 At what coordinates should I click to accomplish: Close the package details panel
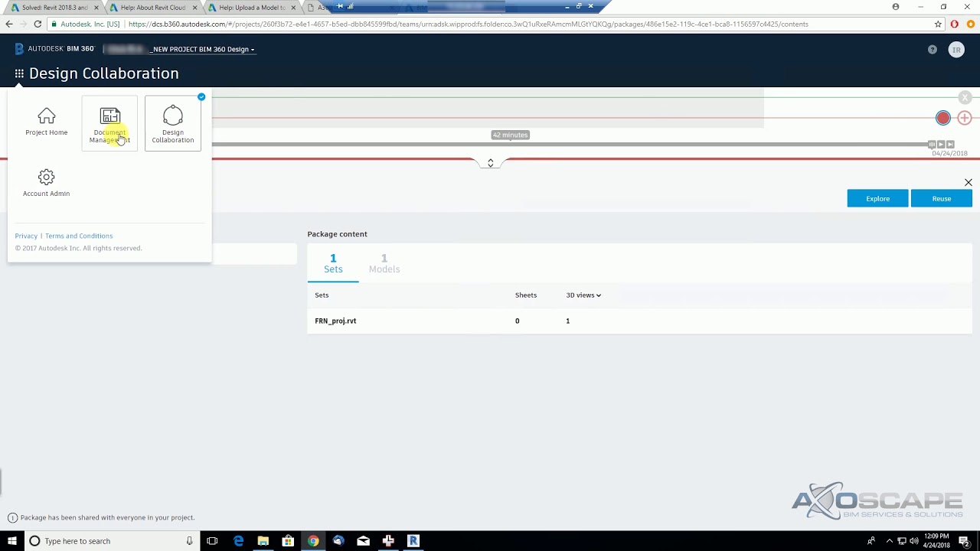point(969,182)
